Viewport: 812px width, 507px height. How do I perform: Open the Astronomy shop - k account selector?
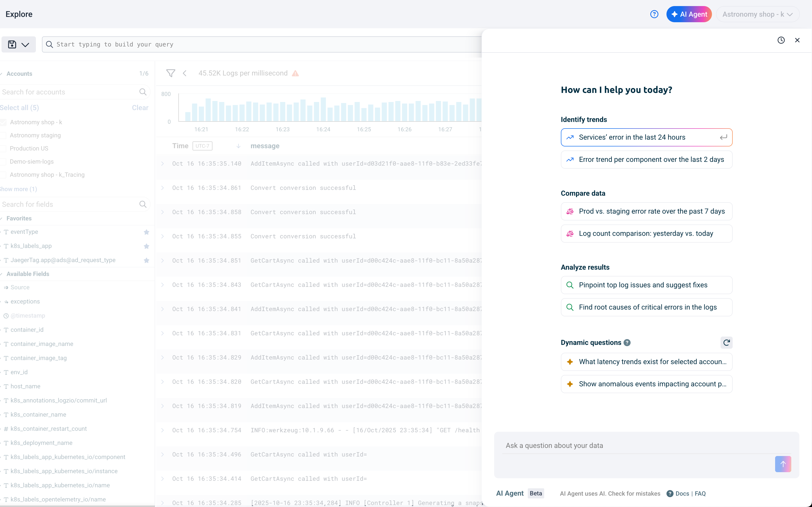pos(757,14)
